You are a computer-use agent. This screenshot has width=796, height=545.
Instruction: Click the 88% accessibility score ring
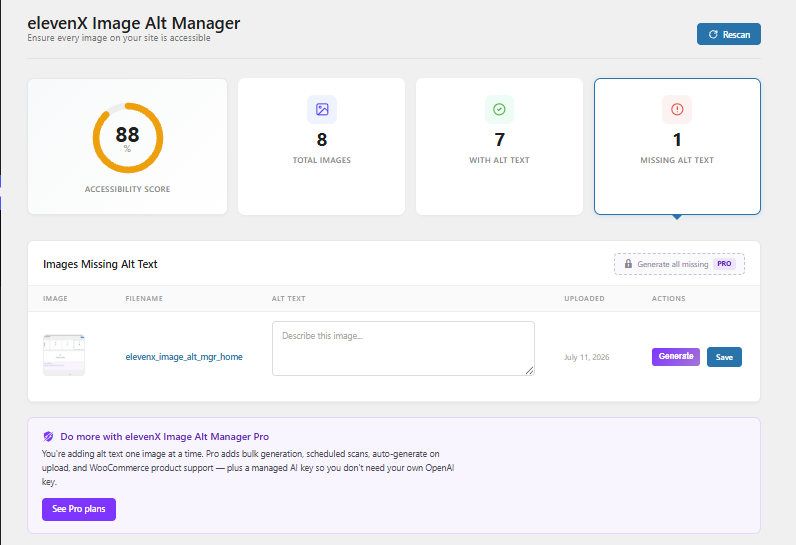127,138
